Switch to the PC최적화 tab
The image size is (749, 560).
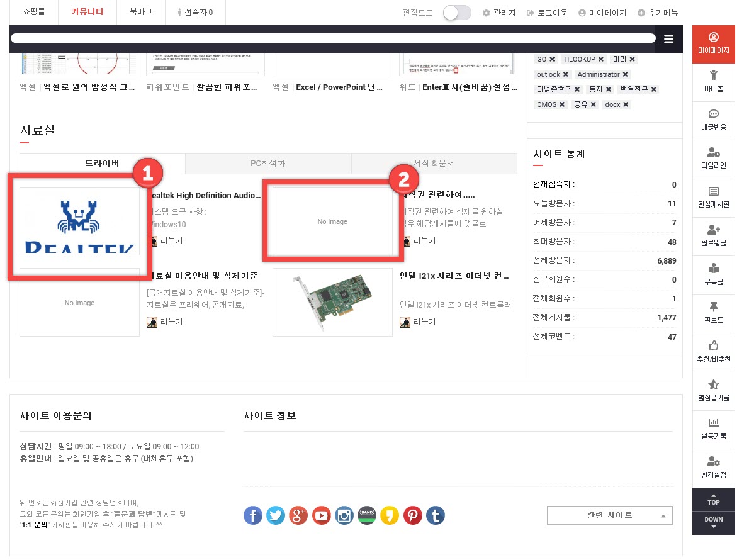pyautogui.click(x=268, y=163)
